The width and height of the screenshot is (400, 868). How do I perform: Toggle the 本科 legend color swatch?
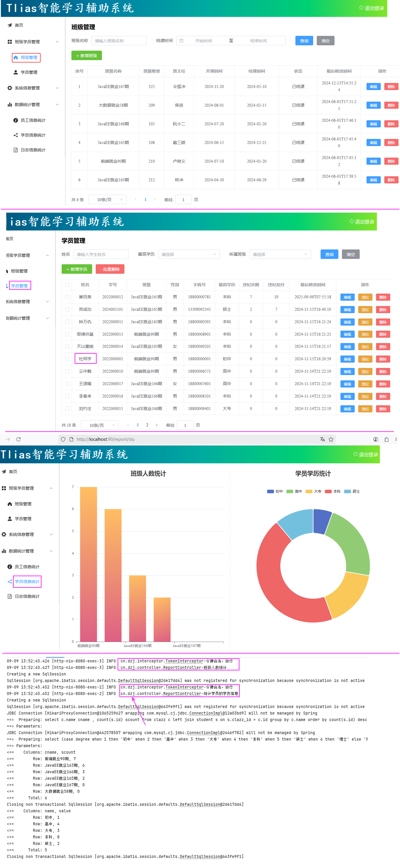(328, 491)
